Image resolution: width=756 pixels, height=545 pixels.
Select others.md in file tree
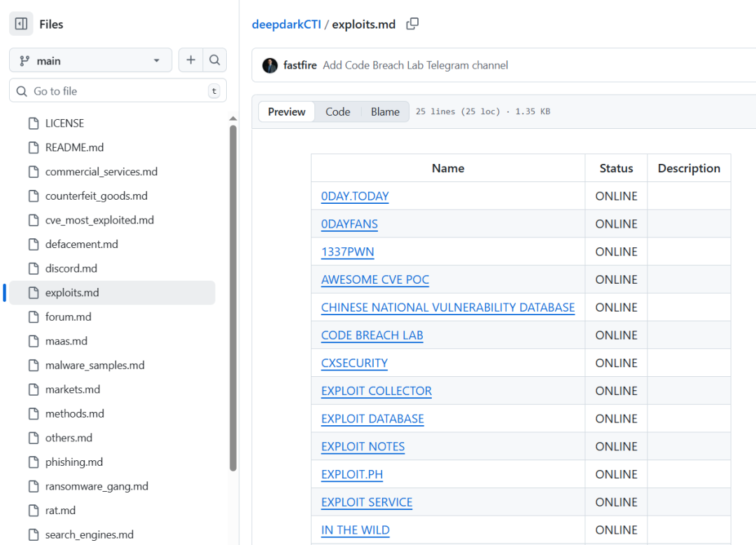click(x=112, y=438)
